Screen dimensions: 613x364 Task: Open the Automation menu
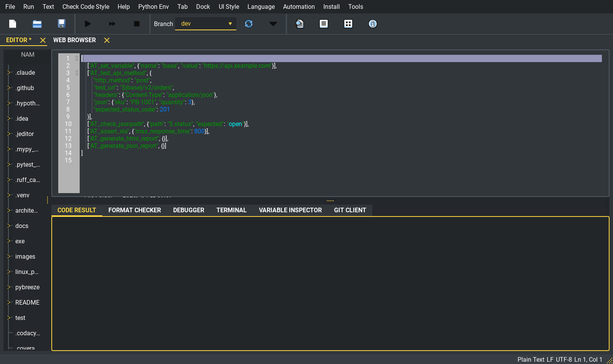(x=299, y=7)
